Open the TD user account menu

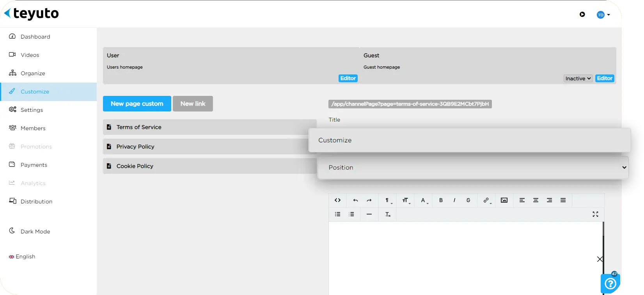[x=603, y=15]
